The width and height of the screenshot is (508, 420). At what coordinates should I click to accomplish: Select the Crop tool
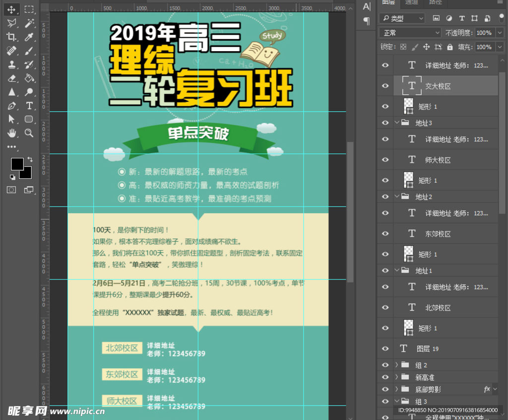[10, 37]
